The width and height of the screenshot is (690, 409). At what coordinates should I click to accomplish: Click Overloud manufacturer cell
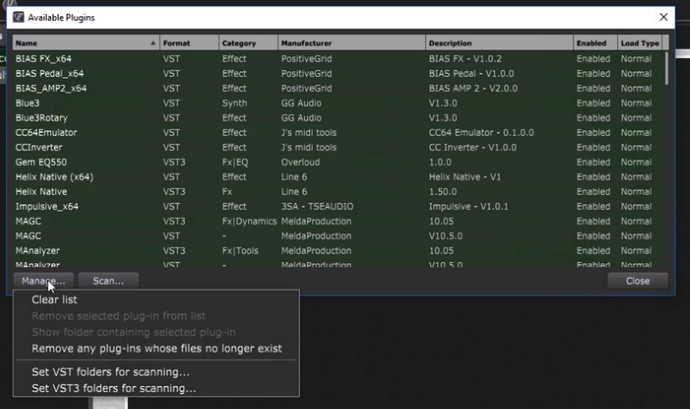[301, 162]
